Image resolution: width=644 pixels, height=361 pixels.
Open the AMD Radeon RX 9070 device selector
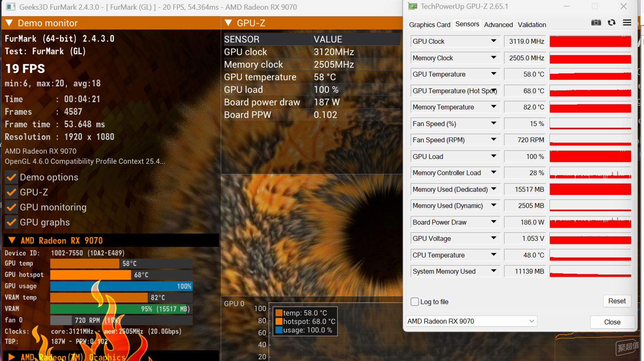coord(471,321)
